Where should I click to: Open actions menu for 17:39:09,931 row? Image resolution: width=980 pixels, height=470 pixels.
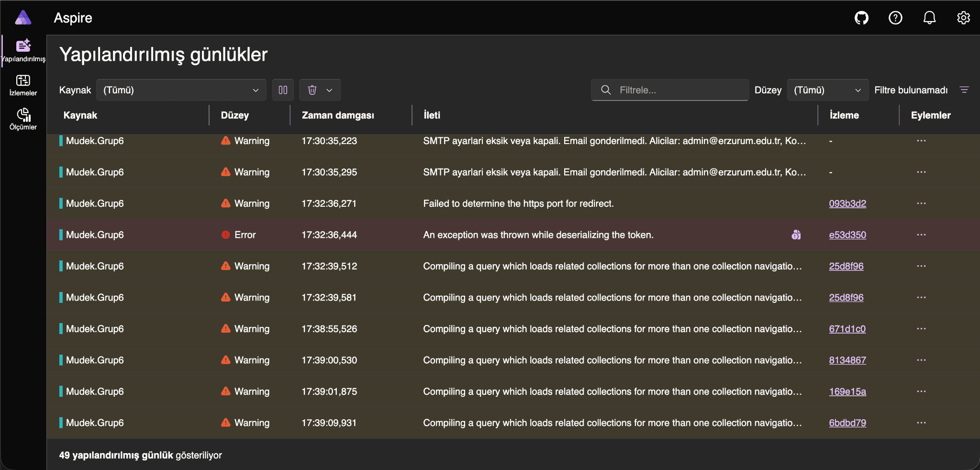tap(921, 423)
